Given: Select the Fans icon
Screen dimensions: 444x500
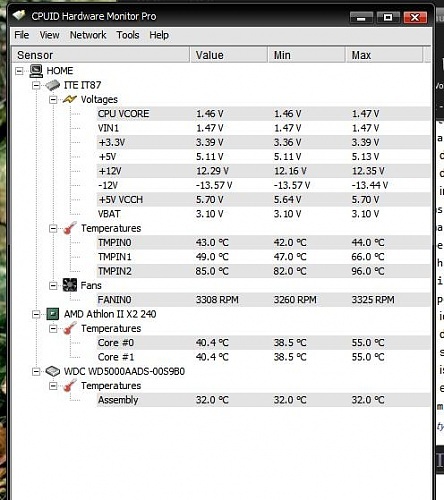Looking at the screenshot, I should [70, 285].
